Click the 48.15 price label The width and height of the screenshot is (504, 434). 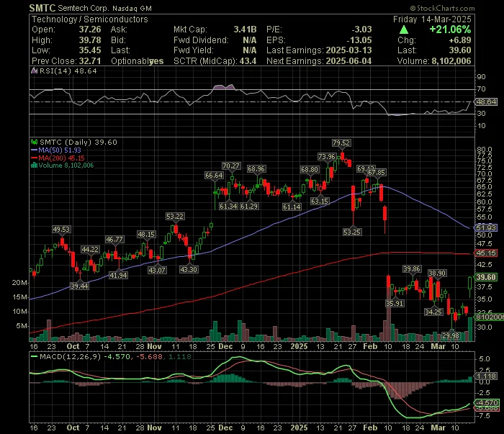[x=146, y=234]
